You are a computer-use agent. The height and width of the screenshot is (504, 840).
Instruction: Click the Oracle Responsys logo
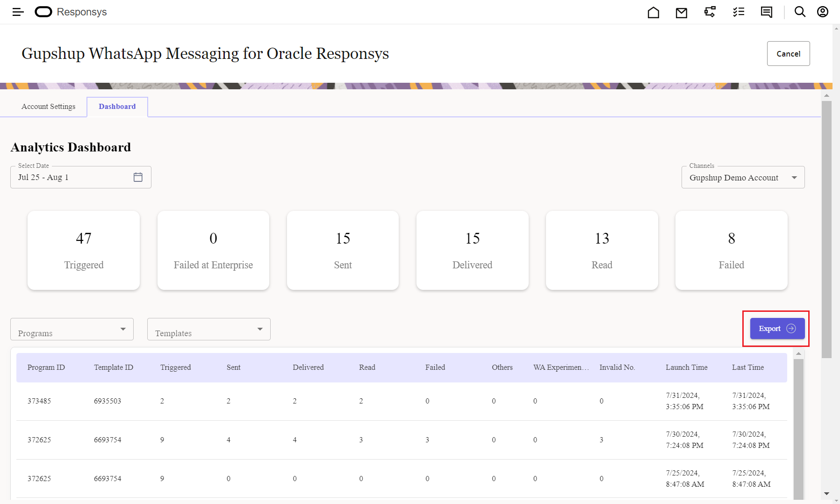(x=71, y=12)
